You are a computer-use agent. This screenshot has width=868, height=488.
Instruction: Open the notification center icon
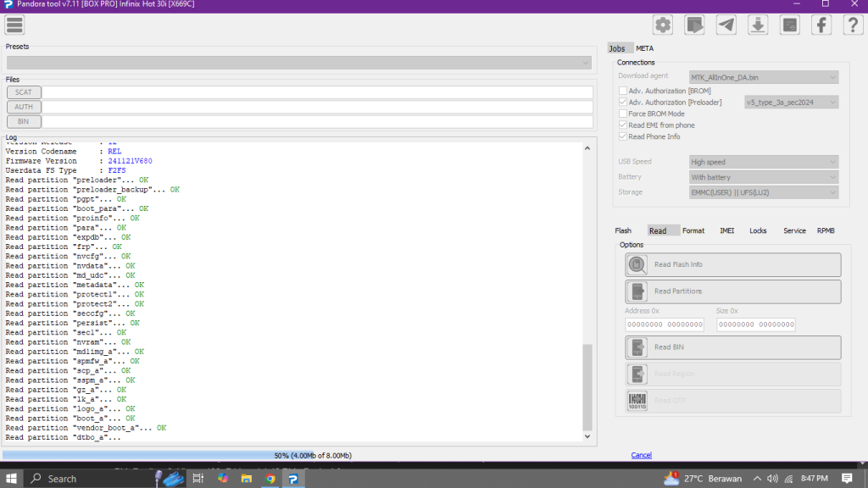(x=847, y=479)
